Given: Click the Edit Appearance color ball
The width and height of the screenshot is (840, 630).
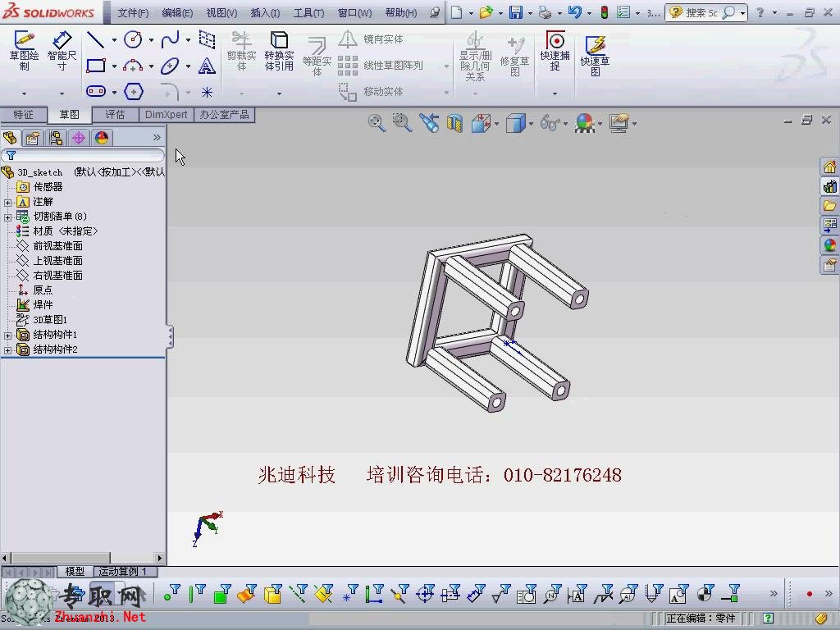Looking at the screenshot, I should [585, 123].
